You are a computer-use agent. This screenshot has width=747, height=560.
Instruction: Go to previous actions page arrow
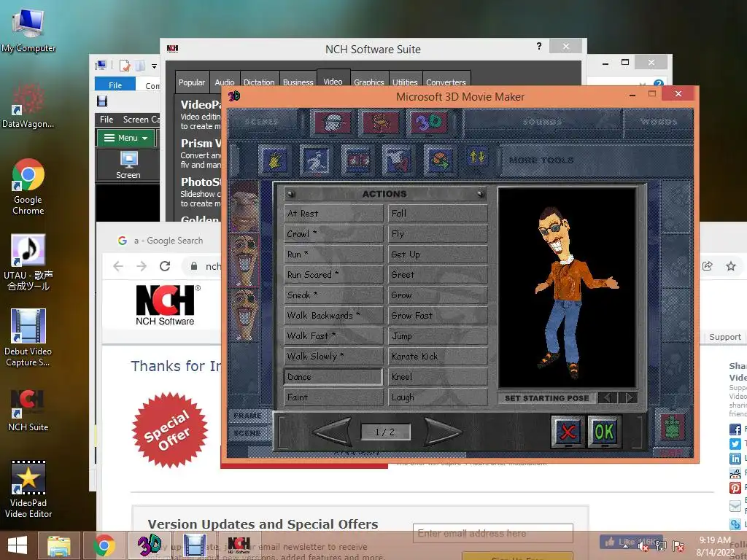[333, 432]
